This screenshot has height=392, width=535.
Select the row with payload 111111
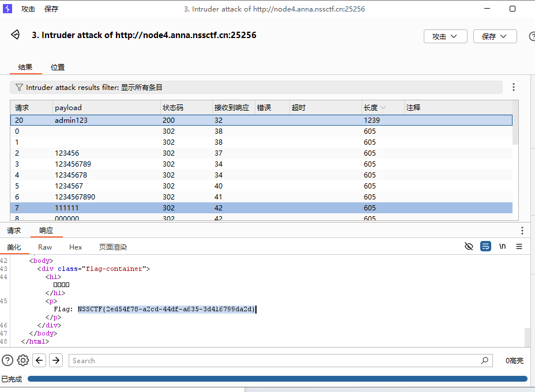coord(261,208)
